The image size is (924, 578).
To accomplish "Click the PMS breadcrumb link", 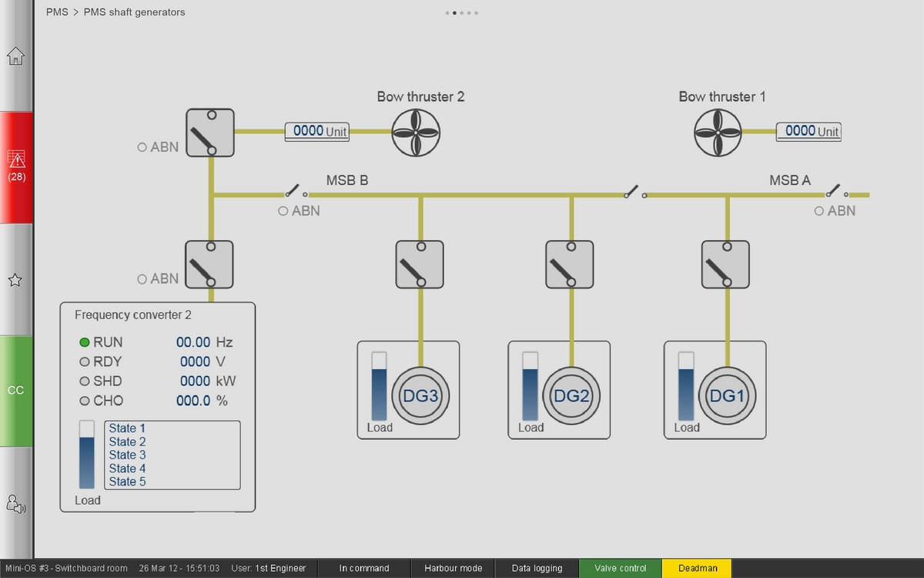I will pyautogui.click(x=57, y=12).
